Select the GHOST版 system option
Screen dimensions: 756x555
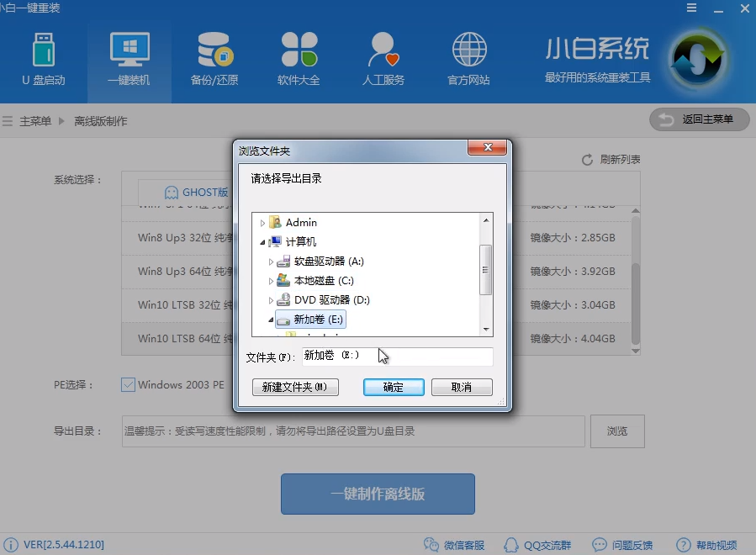pos(196,192)
